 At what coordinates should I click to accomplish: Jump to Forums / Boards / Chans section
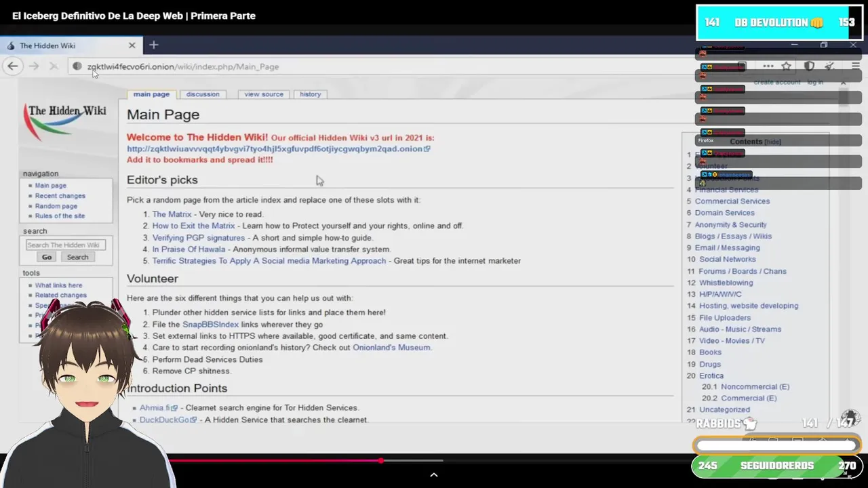point(743,272)
